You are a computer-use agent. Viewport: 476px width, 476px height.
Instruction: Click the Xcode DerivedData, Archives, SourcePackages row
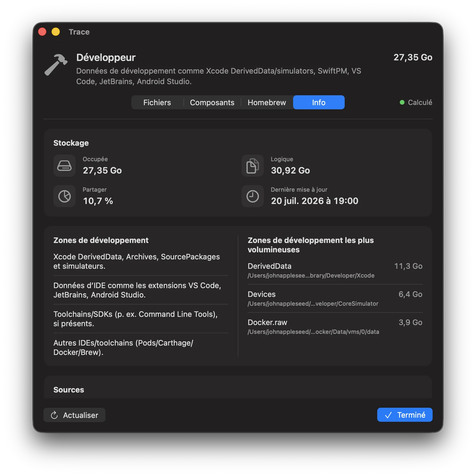point(141,261)
